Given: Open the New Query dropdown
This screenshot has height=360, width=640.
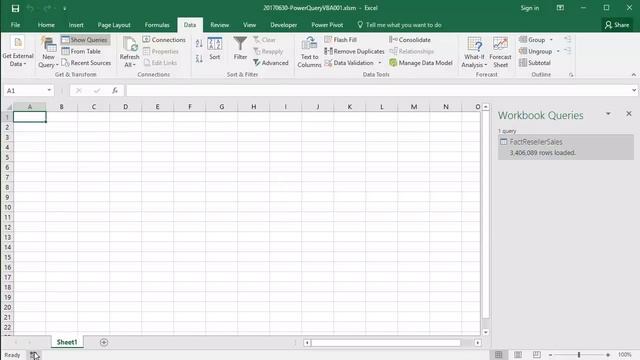Looking at the screenshot, I should tap(48, 52).
